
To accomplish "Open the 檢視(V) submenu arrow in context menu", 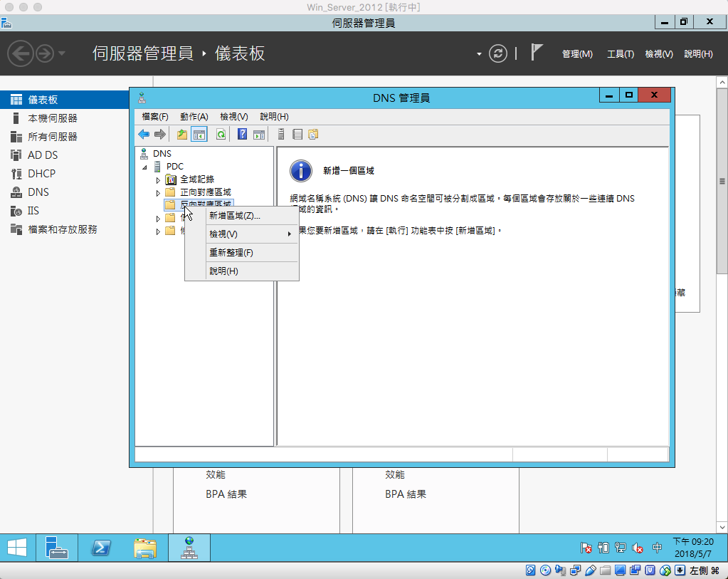I will point(289,234).
